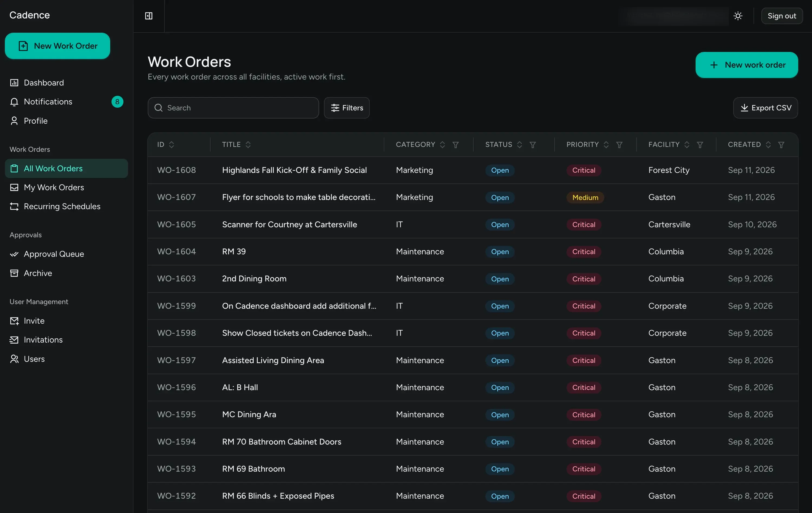Open the Created column filter funnel
812x513 pixels.
(781, 144)
